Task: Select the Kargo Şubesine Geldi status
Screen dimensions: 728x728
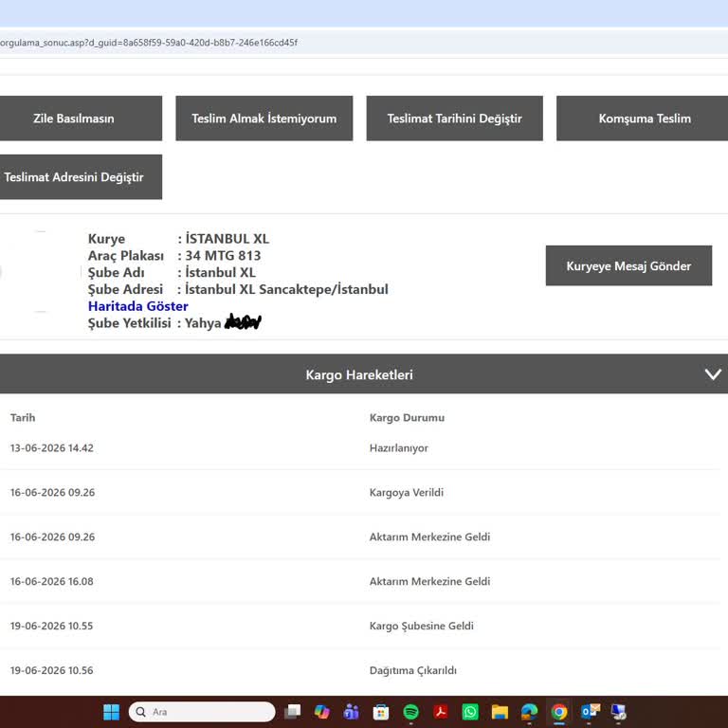Action: pos(422,626)
